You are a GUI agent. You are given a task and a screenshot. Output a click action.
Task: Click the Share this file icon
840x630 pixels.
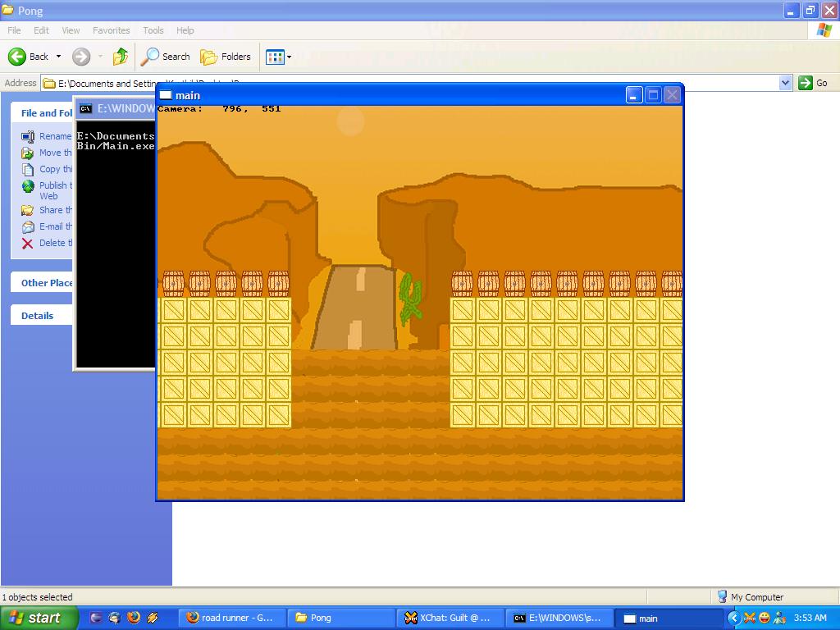29,210
